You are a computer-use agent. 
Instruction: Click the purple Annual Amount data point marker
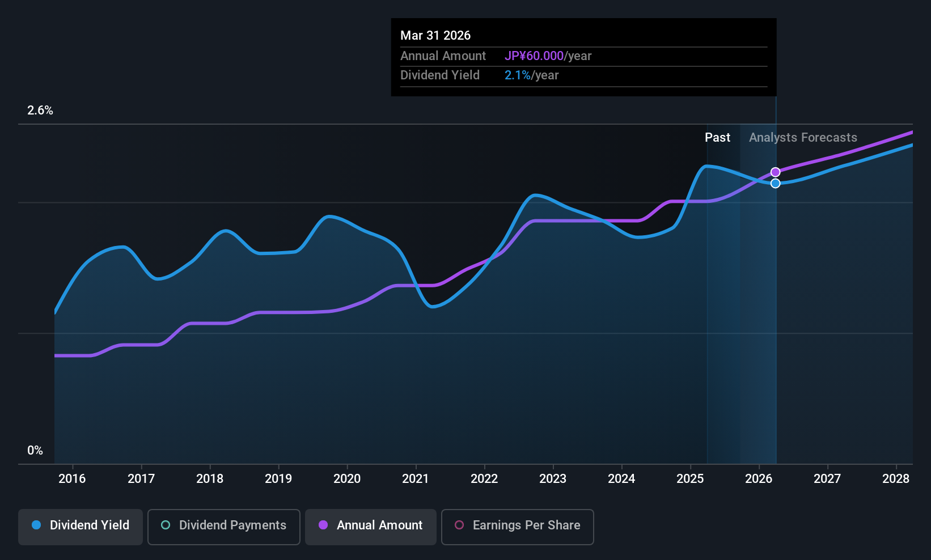[x=775, y=172]
